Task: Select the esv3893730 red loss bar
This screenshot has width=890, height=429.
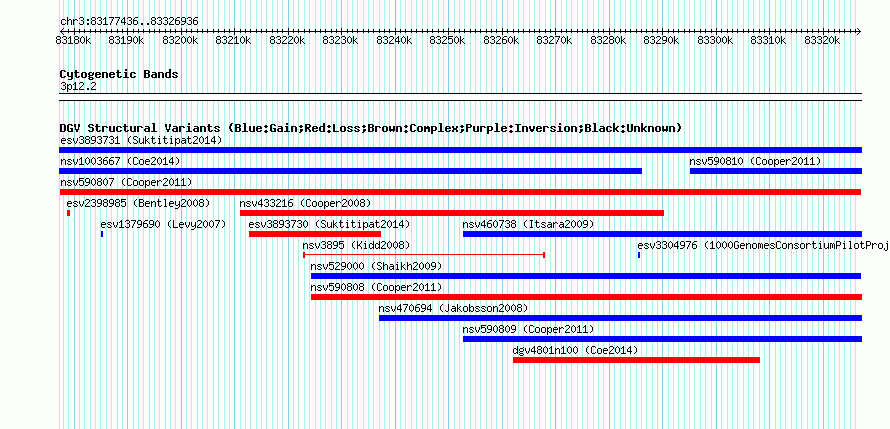Action: coord(315,234)
